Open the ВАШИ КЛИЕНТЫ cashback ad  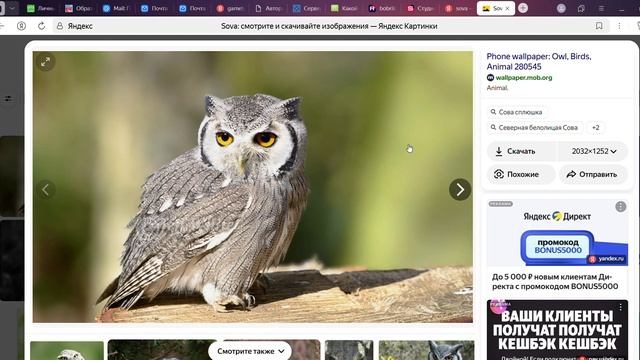coord(557,330)
